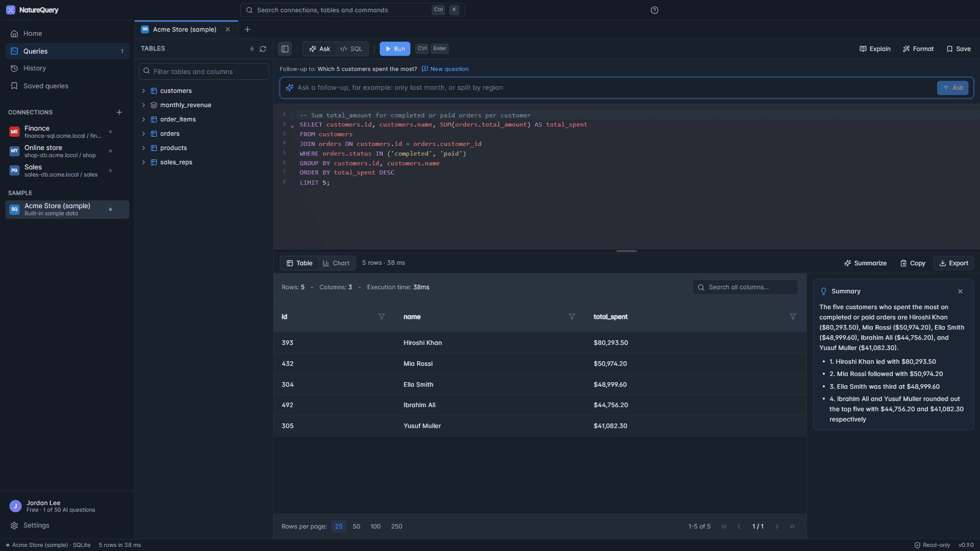Fold the SQL statement at line 2
980x551 pixels.
[292, 126]
